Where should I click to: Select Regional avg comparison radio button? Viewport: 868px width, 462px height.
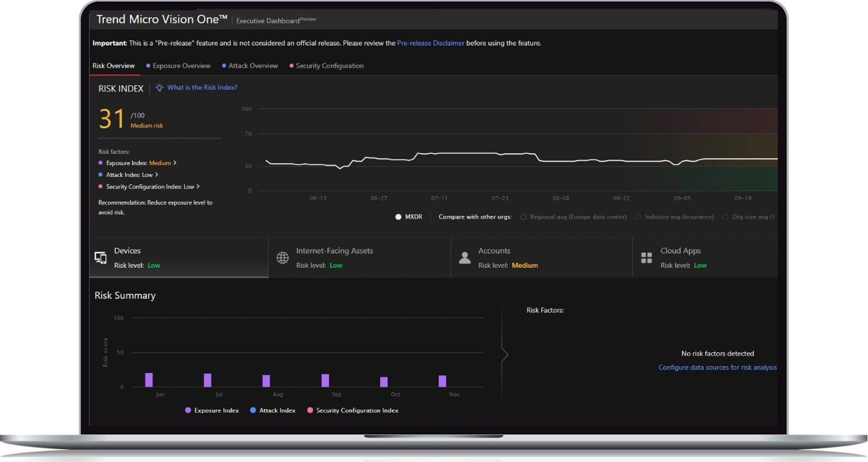coord(523,217)
